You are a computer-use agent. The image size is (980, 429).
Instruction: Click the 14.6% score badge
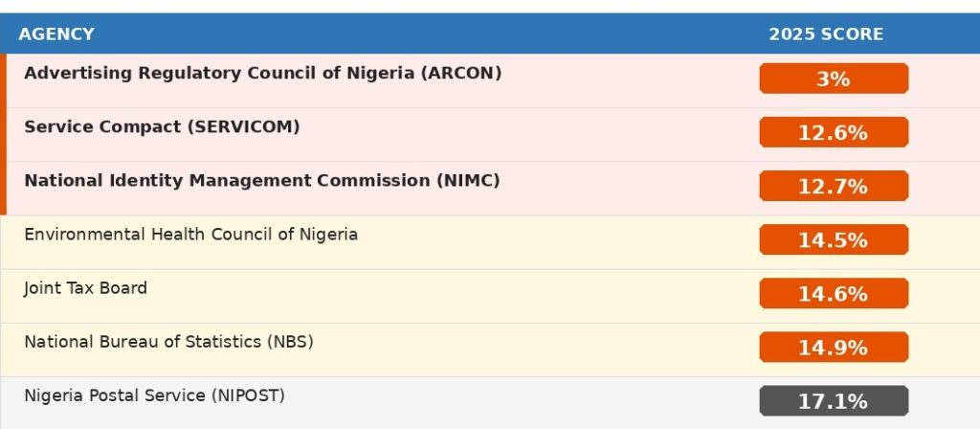click(x=833, y=293)
